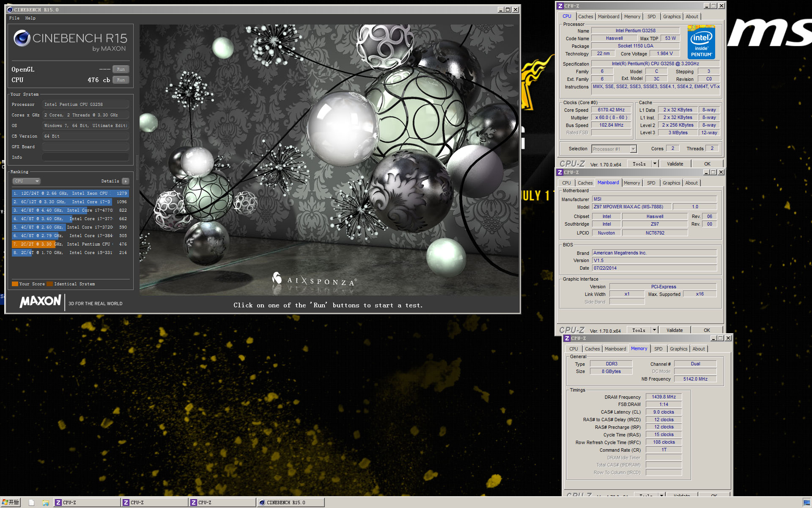This screenshot has height=508, width=812.
Task: Click the Info input field in Cinebench
Action: (86, 157)
